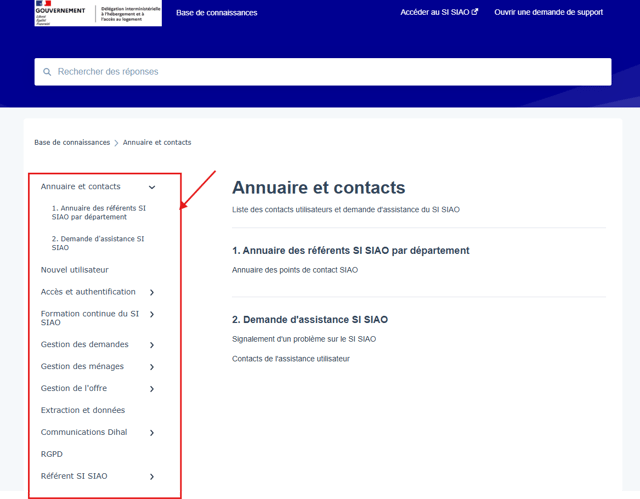Collapse the Annuaire et contacts sidebar chevron
This screenshot has width=640, height=499.
pyautogui.click(x=152, y=187)
